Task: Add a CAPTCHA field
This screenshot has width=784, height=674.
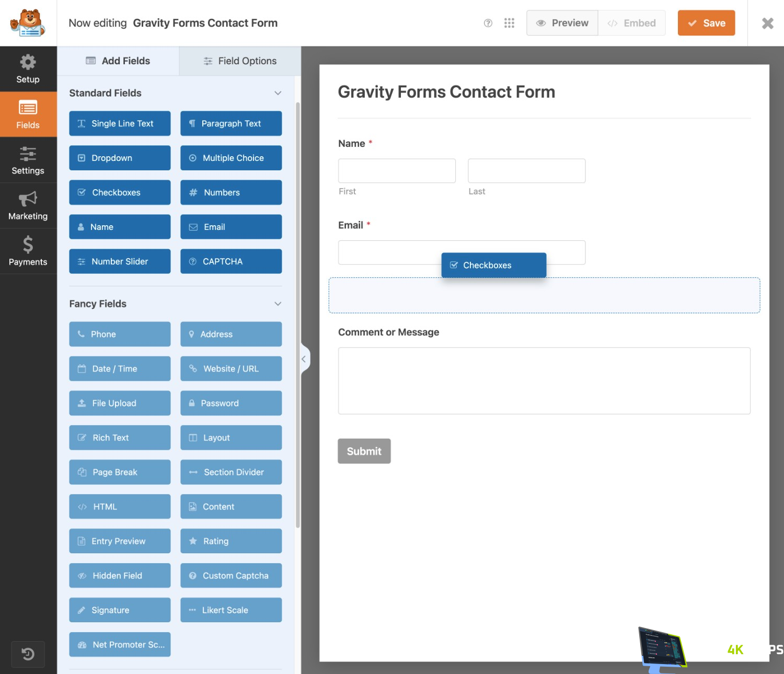Action: coord(231,261)
